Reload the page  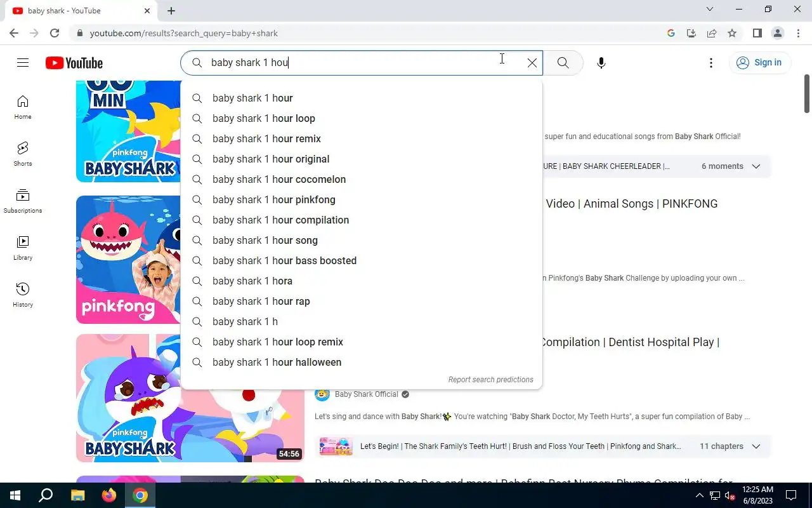pyautogui.click(x=55, y=33)
